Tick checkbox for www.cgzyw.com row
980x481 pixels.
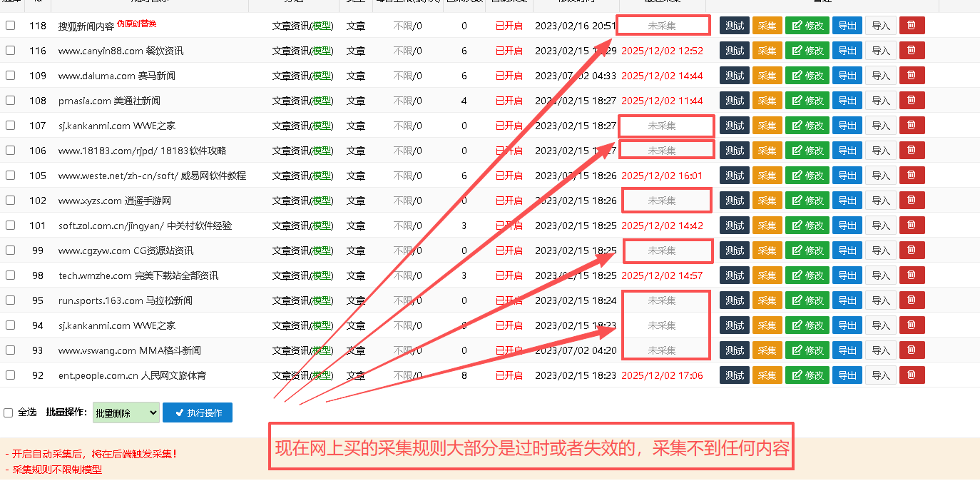10,250
